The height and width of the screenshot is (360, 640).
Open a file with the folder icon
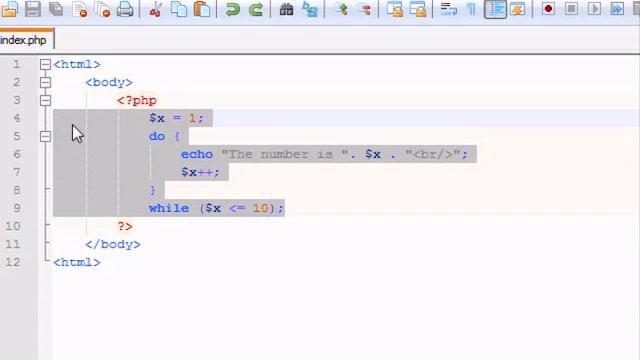pos(9,9)
